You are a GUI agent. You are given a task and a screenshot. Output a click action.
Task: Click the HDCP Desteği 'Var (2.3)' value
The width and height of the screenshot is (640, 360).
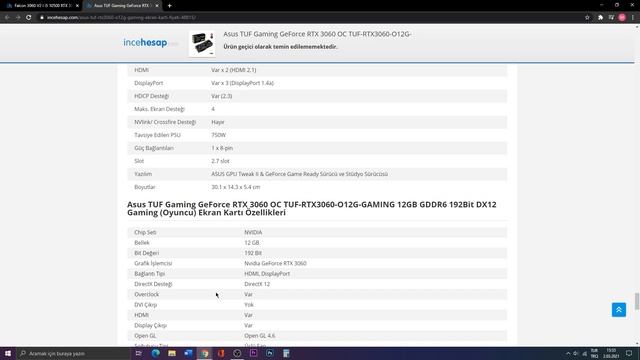pyautogui.click(x=222, y=96)
